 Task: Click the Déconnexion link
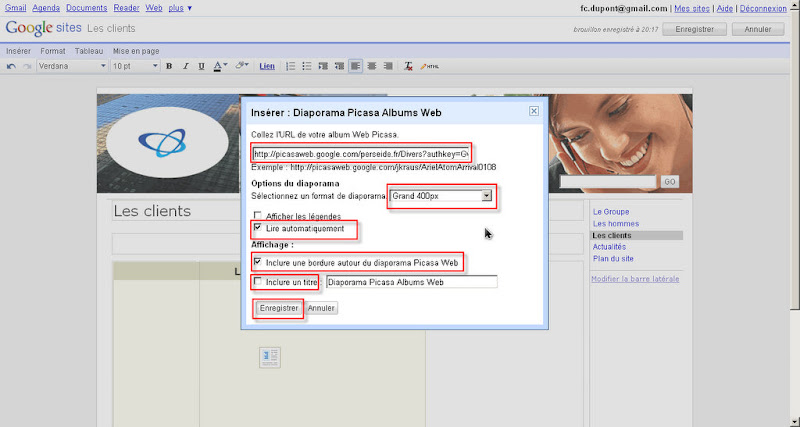coord(763,9)
